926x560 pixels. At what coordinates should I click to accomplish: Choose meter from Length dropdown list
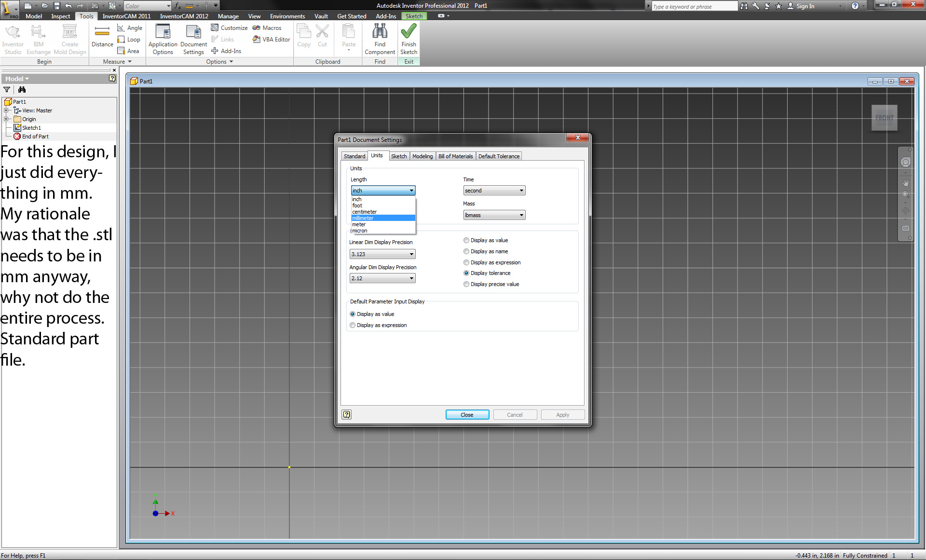click(x=383, y=224)
